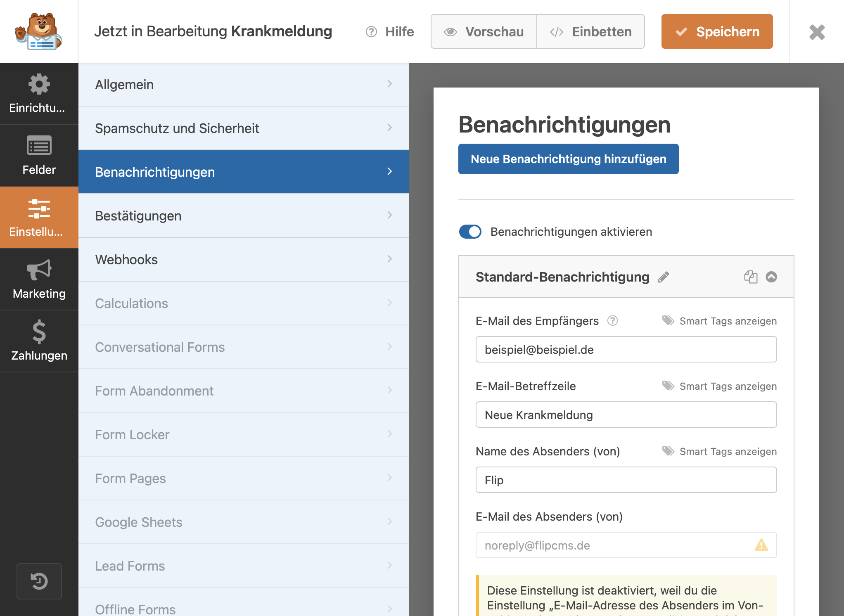The height and width of the screenshot is (616, 844).
Task: Expand the Webhooks section chevron
Action: 389,259
